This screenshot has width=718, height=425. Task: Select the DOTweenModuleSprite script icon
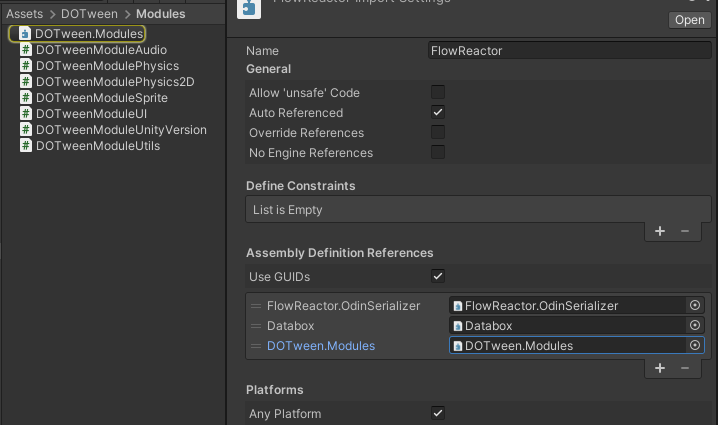(26, 98)
